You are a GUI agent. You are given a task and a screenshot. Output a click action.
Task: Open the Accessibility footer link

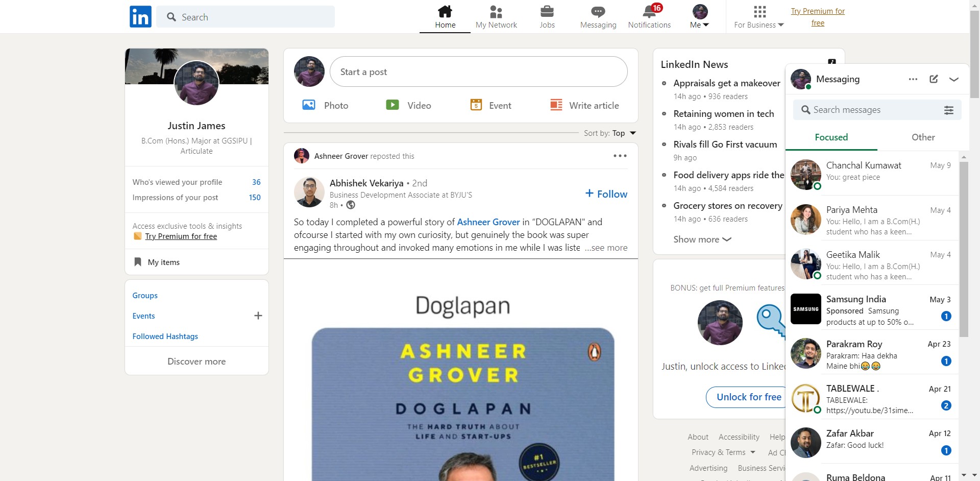739,437
